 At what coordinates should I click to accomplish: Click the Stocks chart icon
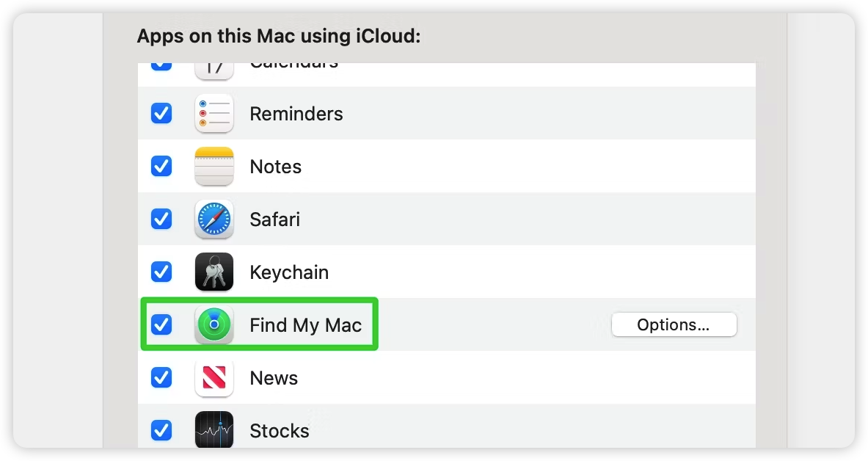coord(214,430)
